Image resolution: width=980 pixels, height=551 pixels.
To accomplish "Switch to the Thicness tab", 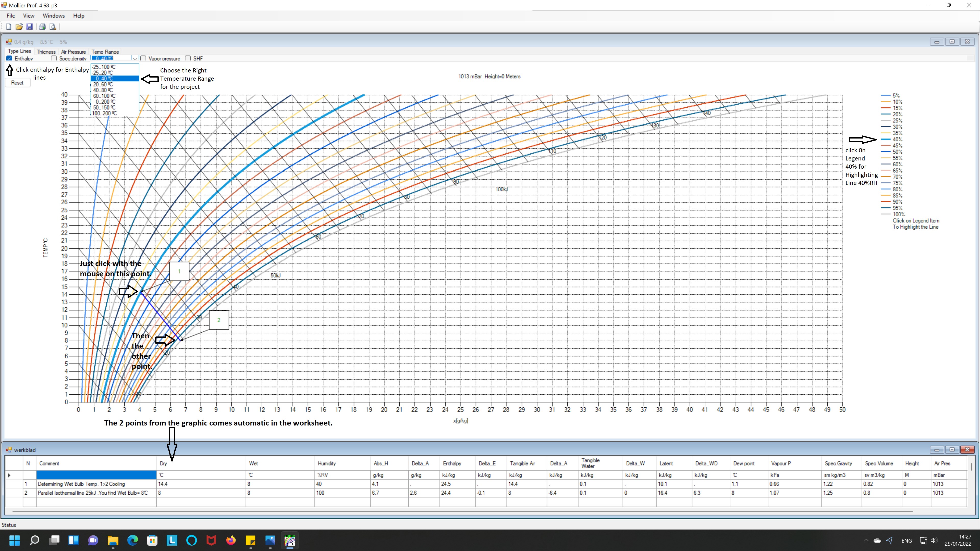I will [x=46, y=52].
